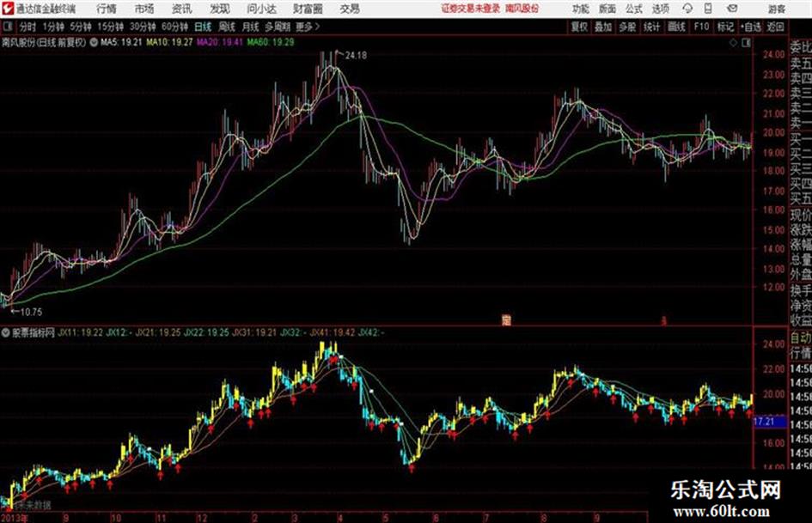Click the 游客 user account label
Image resolution: width=812 pixels, height=523 pixels.
click(777, 9)
